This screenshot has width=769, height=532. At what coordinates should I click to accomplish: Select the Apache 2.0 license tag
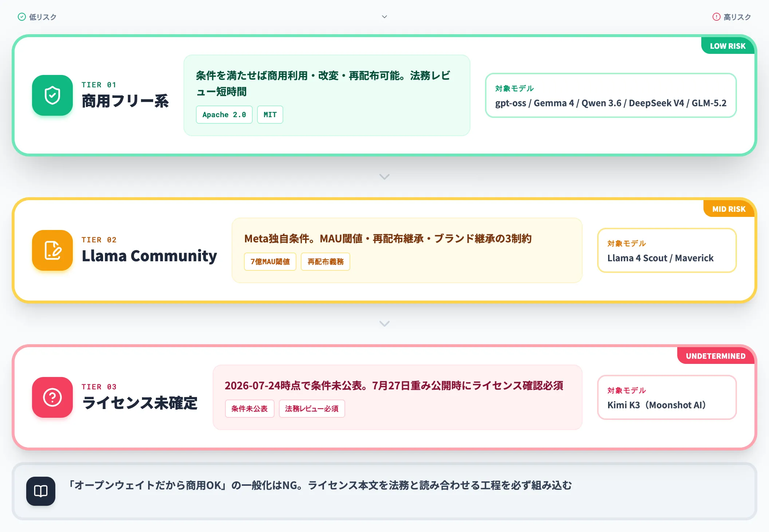224,115
